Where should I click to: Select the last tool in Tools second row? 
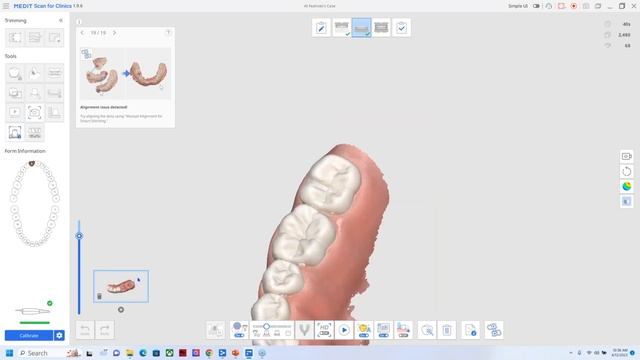[x=54, y=93]
